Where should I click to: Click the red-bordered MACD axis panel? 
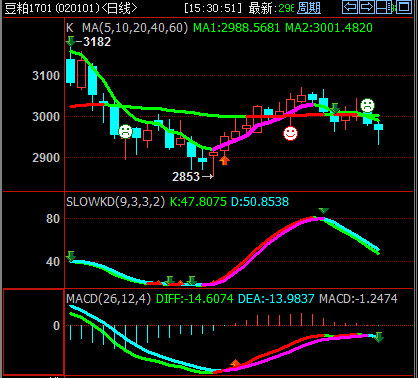33,332
